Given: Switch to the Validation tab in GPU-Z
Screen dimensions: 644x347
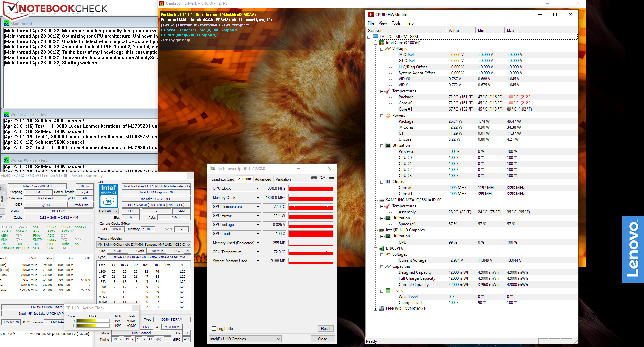Looking at the screenshot, I should [283, 179].
